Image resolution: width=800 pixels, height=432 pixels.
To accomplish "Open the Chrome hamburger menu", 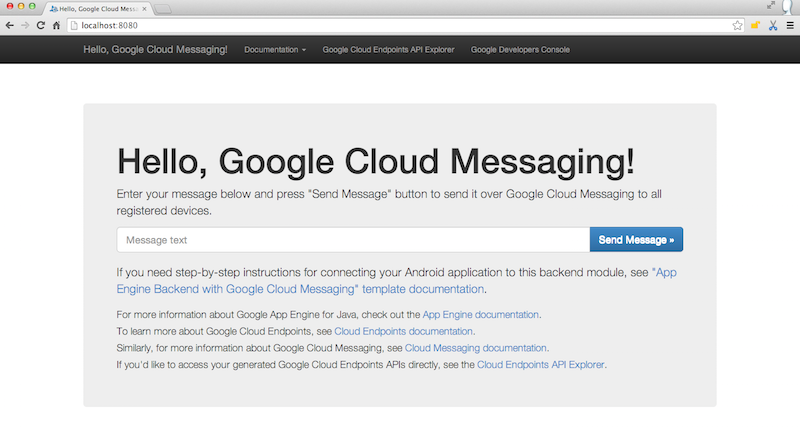I will click(790, 25).
